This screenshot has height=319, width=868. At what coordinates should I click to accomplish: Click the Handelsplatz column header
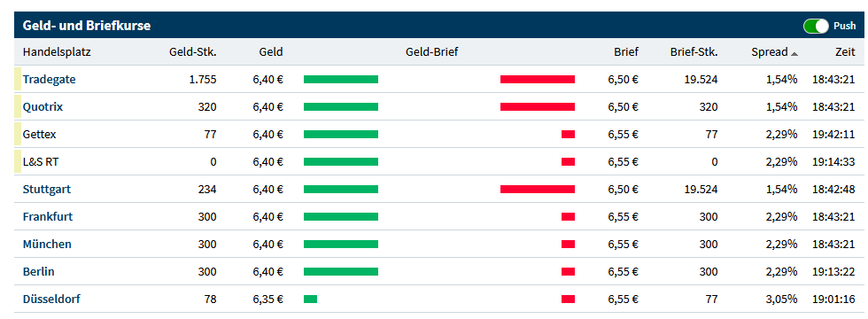point(57,52)
